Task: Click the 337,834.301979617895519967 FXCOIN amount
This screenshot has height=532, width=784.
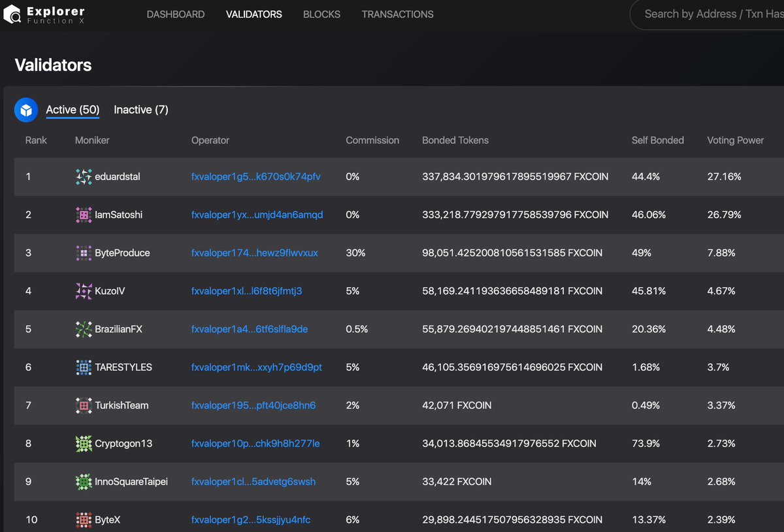Action: point(515,177)
